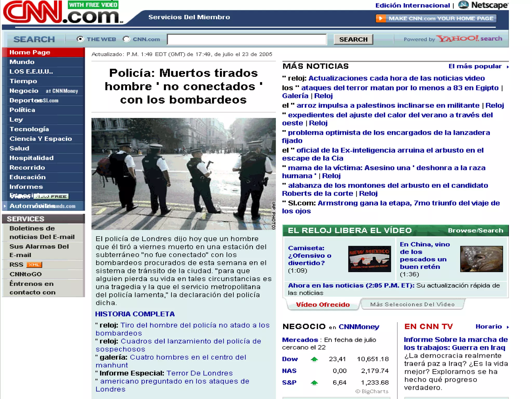Open Ahora en las noticias video update
This screenshot has width=532, height=399.
351,285
